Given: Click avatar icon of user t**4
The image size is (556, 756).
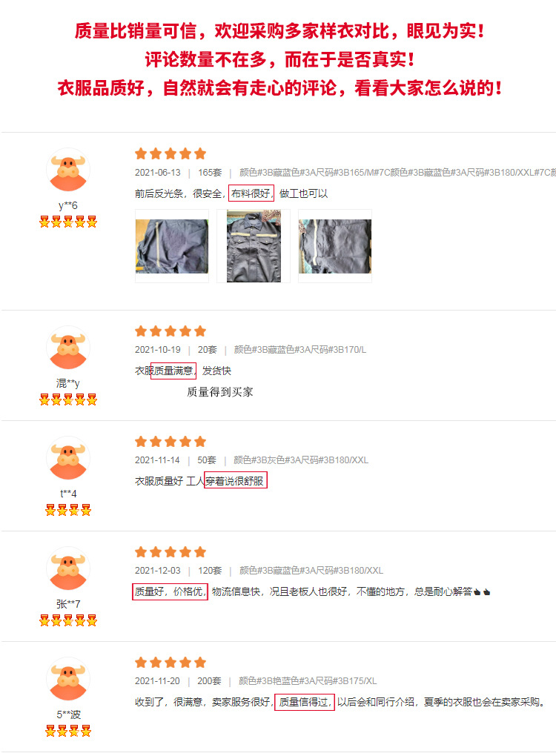Looking at the screenshot, I should (x=68, y=458).
